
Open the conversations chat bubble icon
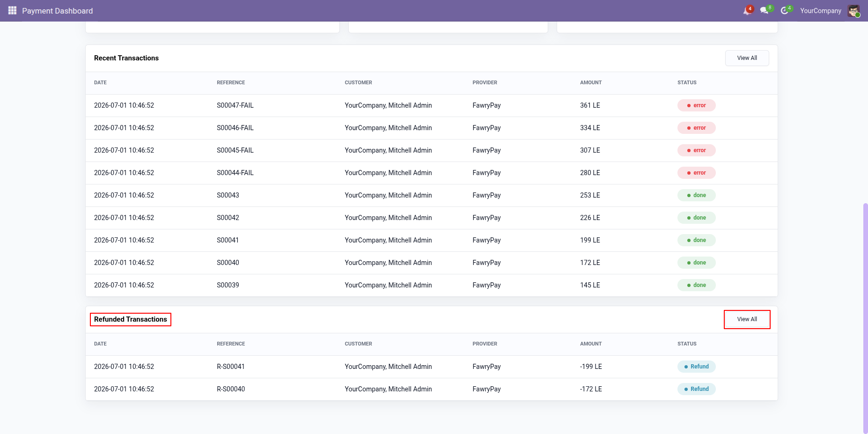765,10
